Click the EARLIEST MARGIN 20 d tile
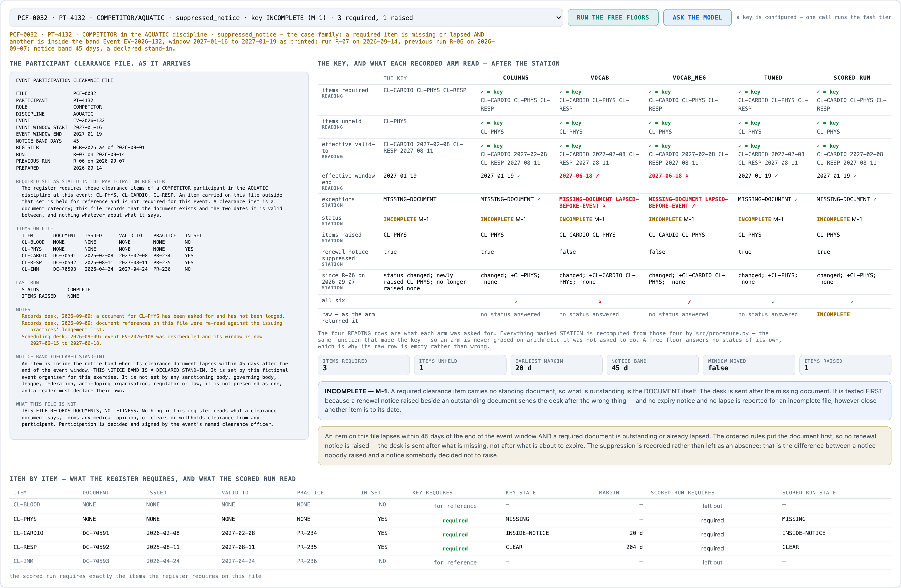The image size is (901, 588). (556, 365)
